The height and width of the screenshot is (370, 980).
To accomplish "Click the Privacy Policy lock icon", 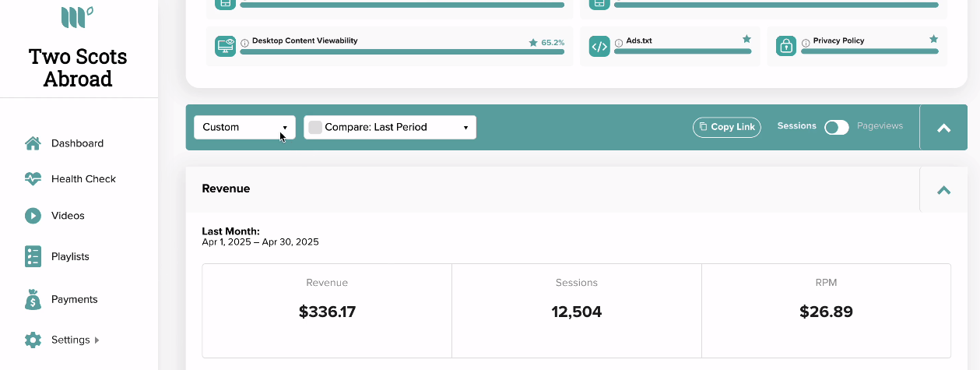I will [786, 46].
